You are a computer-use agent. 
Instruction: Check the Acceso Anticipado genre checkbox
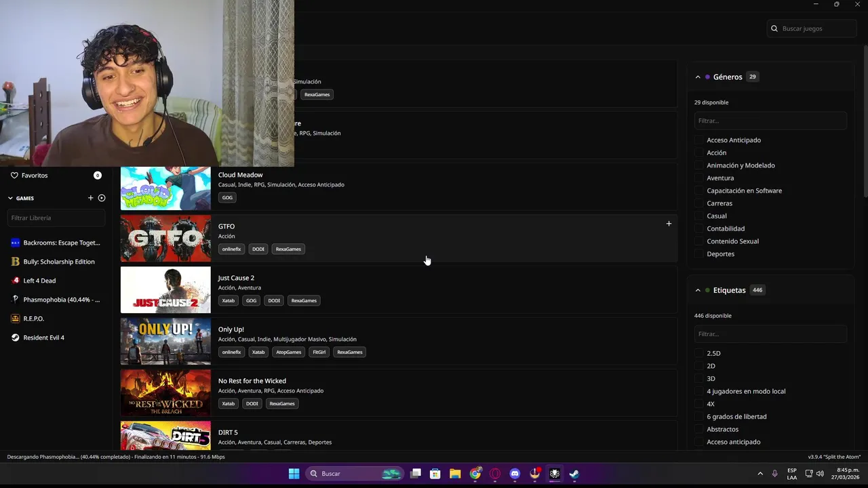pyautogui.click(x=699, y=140)
